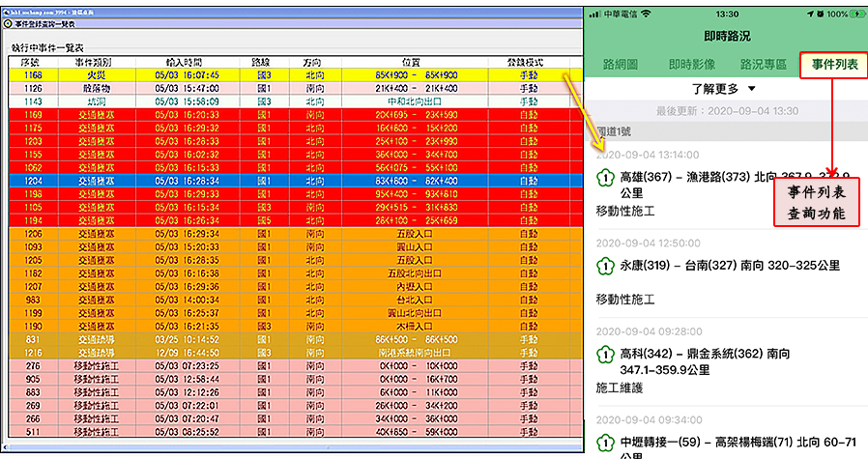
Task: Tap the battery icon in phone status bar
Action: pos(858,14)
